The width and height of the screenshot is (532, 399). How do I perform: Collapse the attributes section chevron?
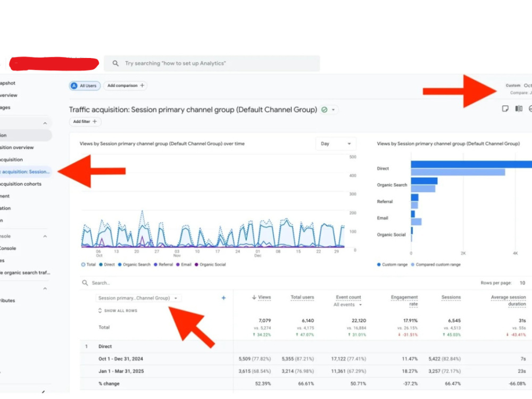(45, 289)
